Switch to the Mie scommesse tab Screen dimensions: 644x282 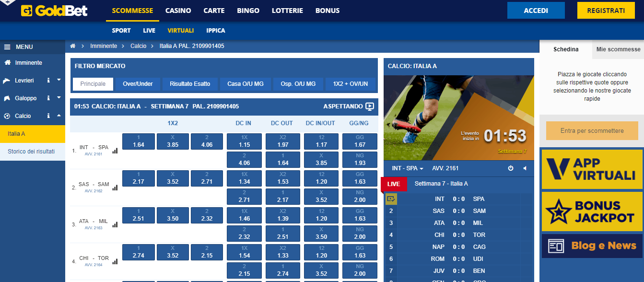[618, 49]
